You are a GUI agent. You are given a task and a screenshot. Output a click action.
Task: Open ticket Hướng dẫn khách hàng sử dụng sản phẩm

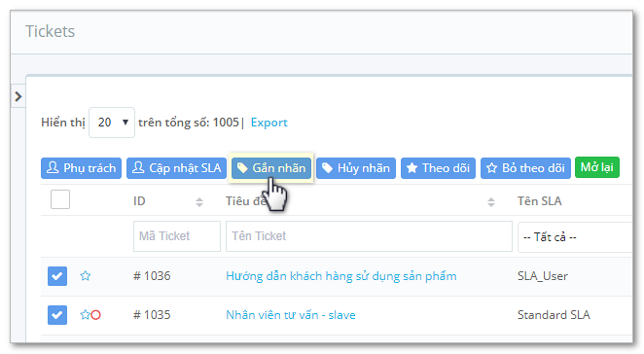pyautogui.click(x=340, y=276)
